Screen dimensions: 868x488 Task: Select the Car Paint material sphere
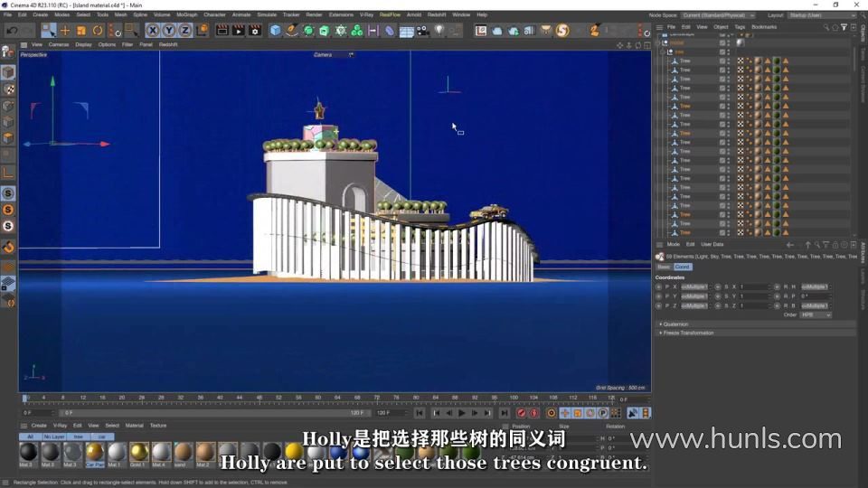95,452
